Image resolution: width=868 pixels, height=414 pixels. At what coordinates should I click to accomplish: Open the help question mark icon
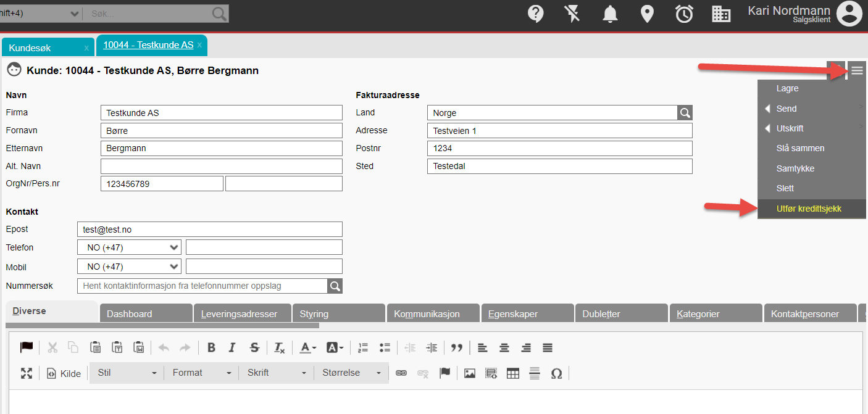536,14
